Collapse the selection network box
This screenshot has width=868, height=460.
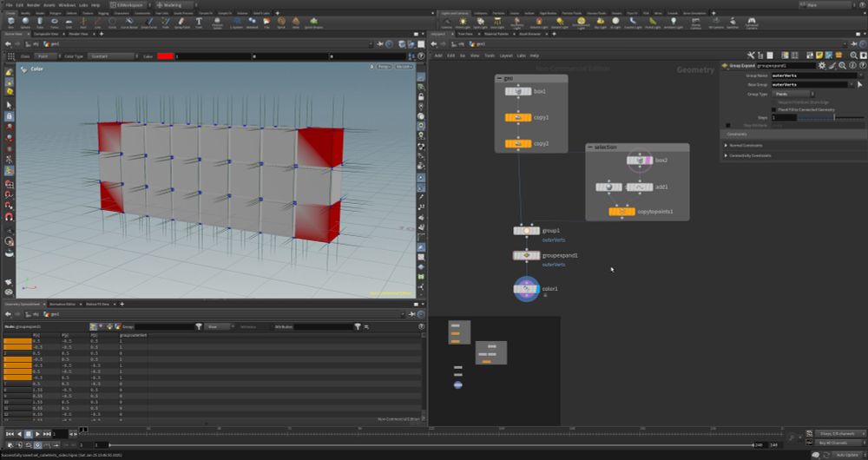coord(590,148)
